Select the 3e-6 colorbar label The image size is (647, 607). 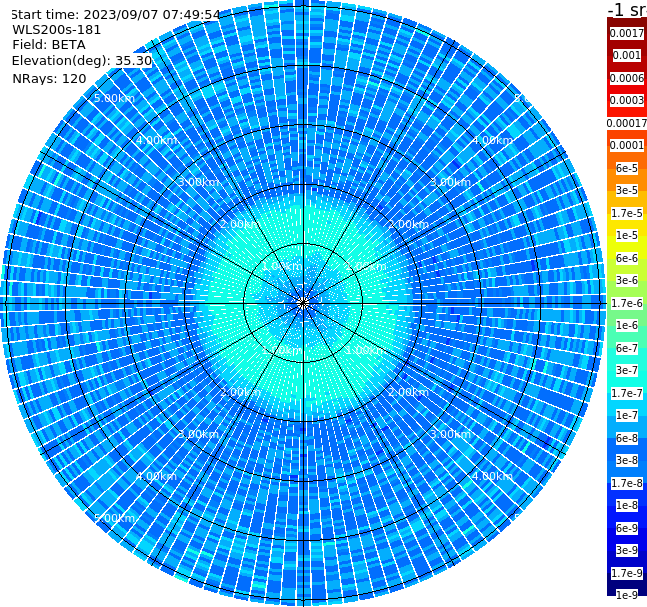click(x=627, y=280)
